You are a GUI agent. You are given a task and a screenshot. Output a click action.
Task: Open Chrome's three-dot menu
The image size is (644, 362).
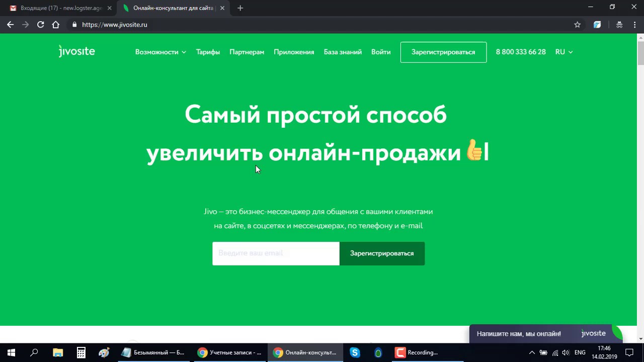pos(634,25)
